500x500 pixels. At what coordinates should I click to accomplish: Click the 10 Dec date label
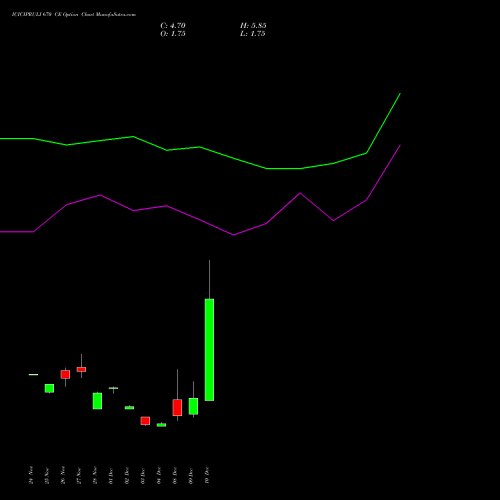click(x=207, y=476)
